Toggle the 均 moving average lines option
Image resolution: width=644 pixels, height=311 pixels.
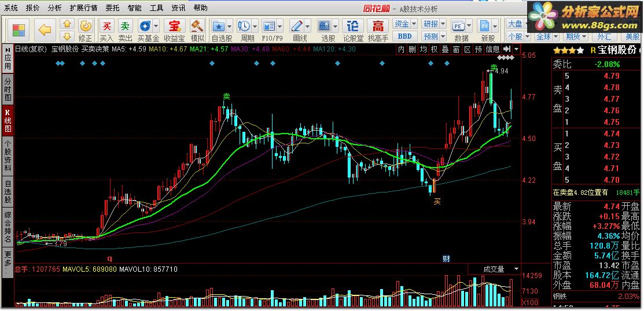point(423,49)
